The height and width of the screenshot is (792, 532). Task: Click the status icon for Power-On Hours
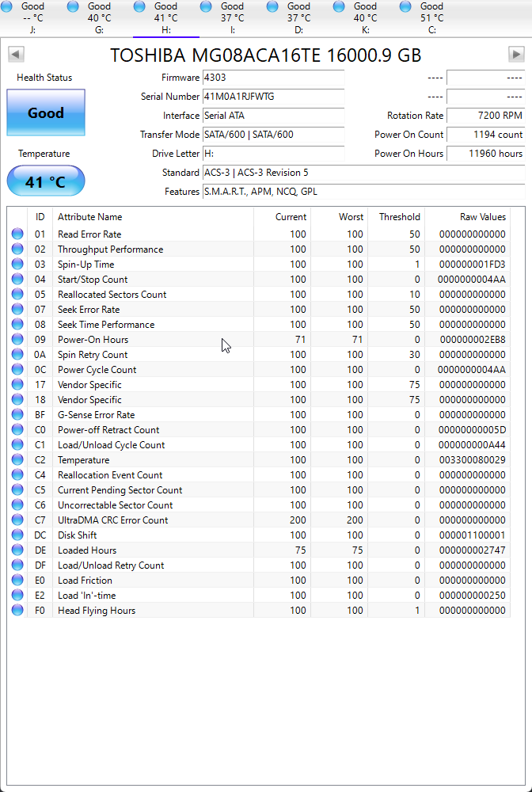[17, 340]
